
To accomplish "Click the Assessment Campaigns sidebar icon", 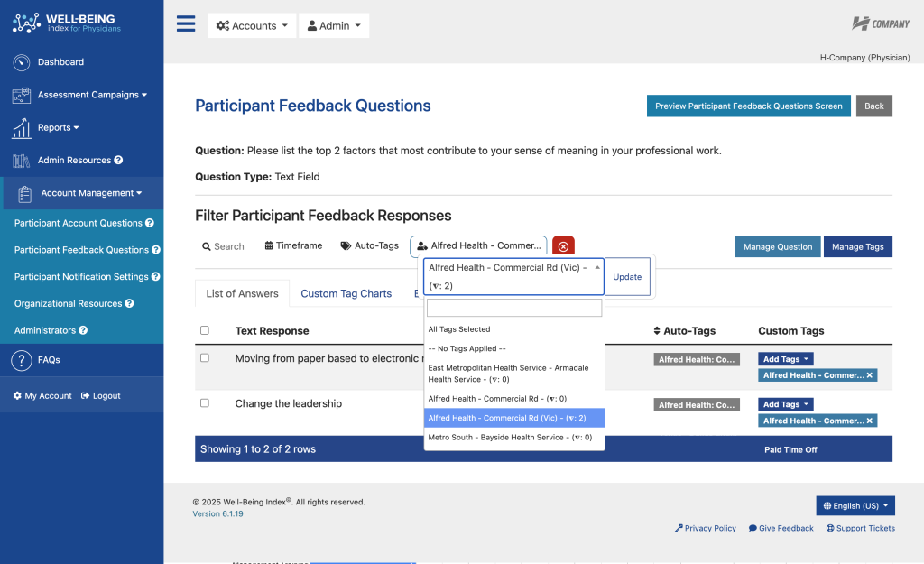I will click(x=22, y=95).
